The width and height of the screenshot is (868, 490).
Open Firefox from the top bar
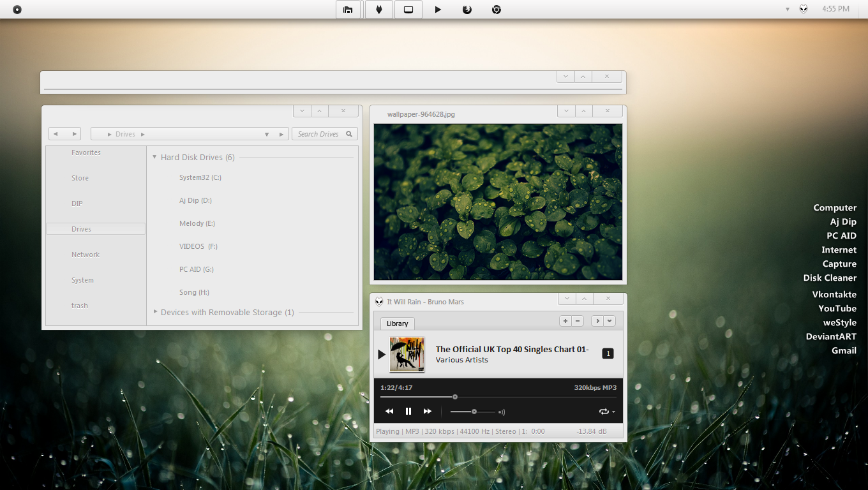tap(467, 10)
